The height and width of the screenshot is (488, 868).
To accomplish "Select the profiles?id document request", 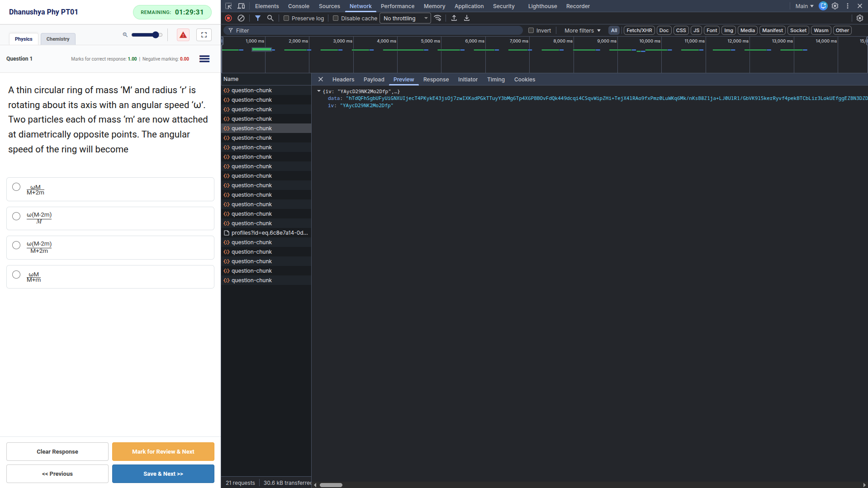I will [266, 233].
